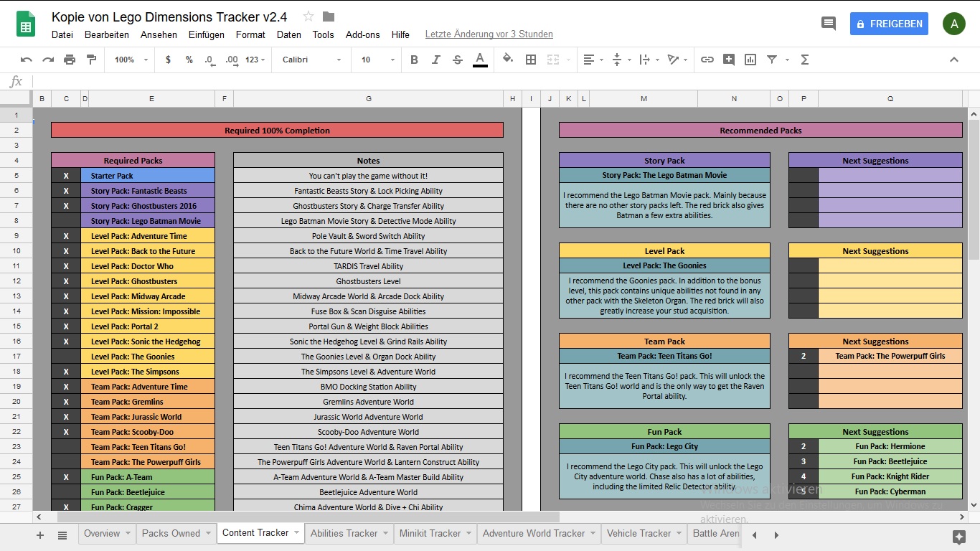Open the text rotation dropdown
Image resolution: width=980 pixels, height=551 pixels.
tap(677, 60)
